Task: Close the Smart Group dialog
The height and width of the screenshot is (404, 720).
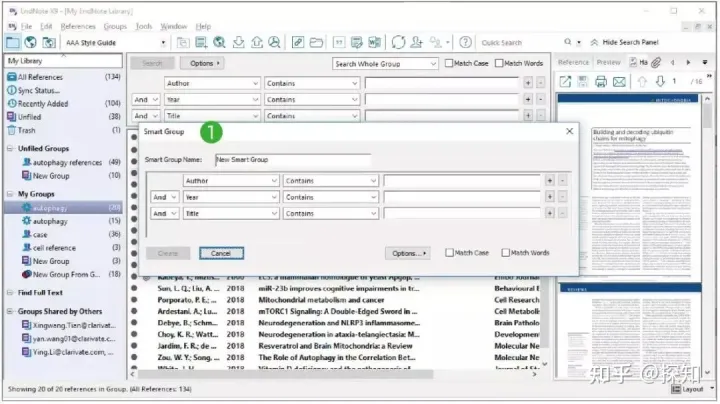Action: (x=569, y=131)
